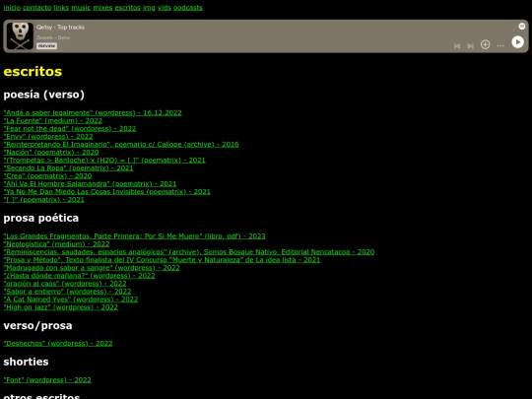Open 'Sabor a entierro' post

click(67, 292)
